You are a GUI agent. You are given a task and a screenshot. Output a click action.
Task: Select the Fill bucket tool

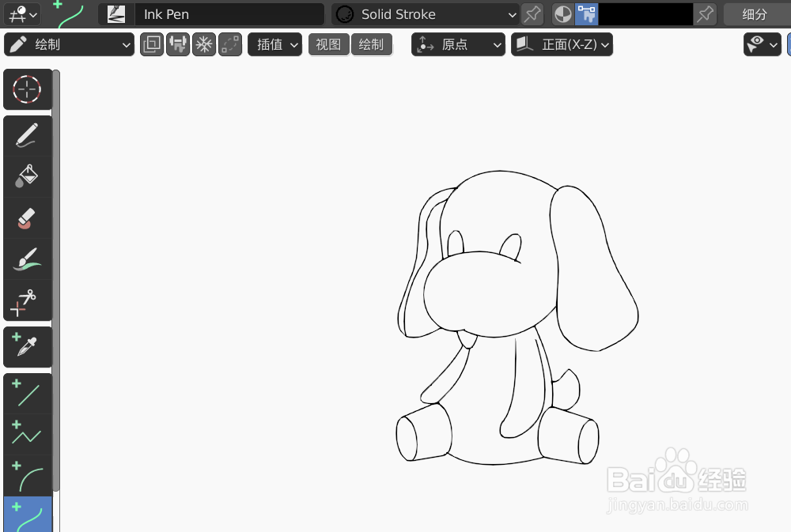tap(26, 175)
